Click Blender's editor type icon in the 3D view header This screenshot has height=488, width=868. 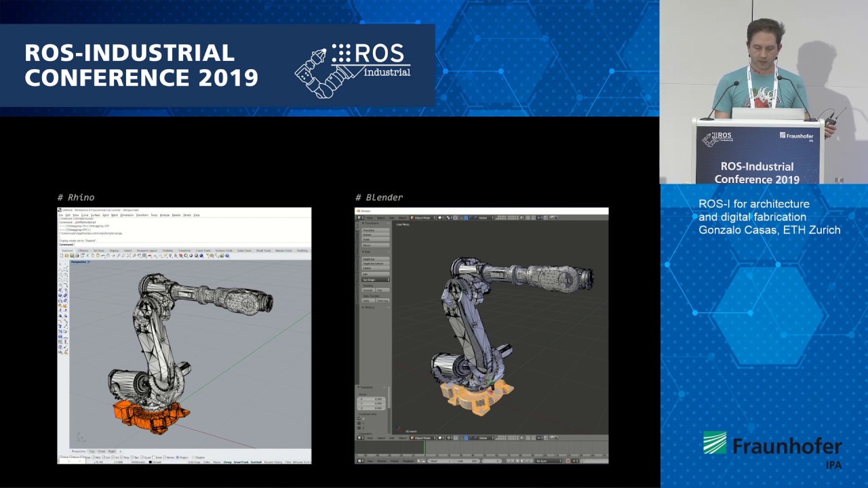tap(359, 218)
